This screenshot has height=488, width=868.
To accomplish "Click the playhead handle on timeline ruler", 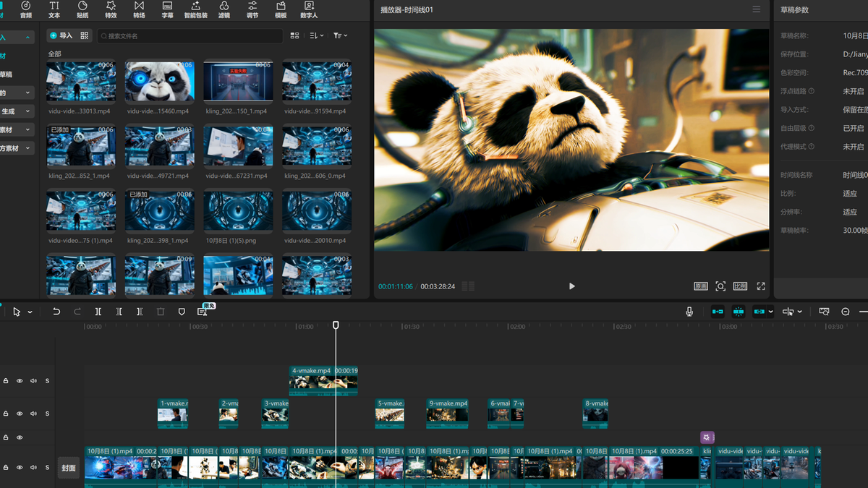I will pyautogui.click(x=336, y=325).
